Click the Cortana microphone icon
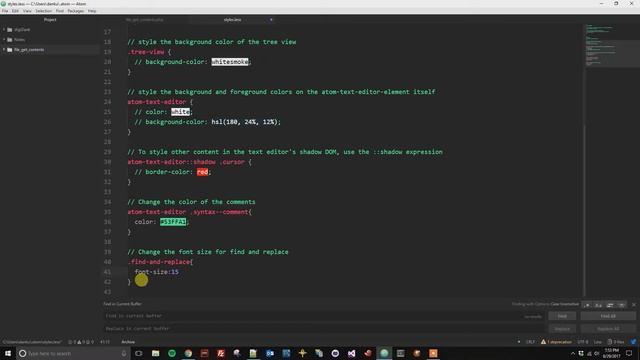Screen dimensions: 640x360 124,353
